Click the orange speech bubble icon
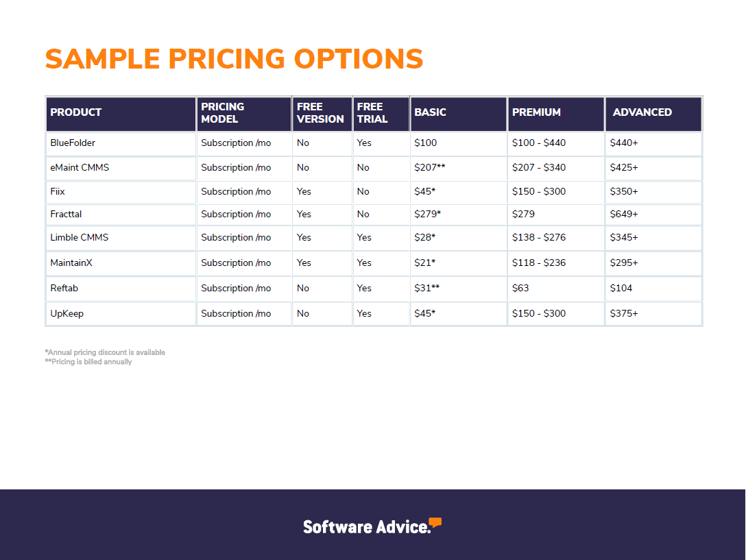 (x=435, y=522)
